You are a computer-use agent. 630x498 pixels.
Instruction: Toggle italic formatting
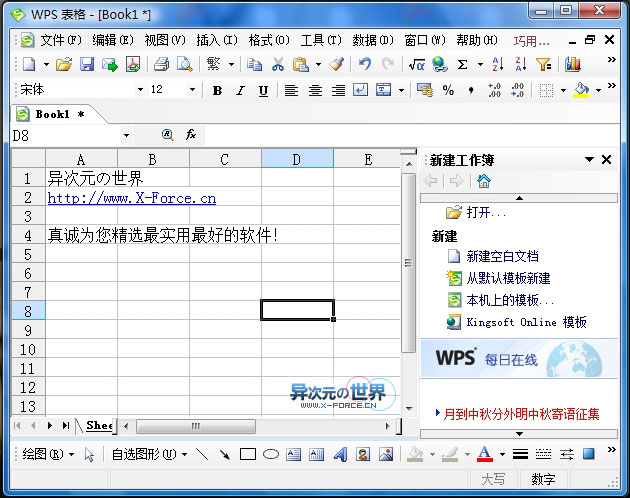tap(240, 91)
